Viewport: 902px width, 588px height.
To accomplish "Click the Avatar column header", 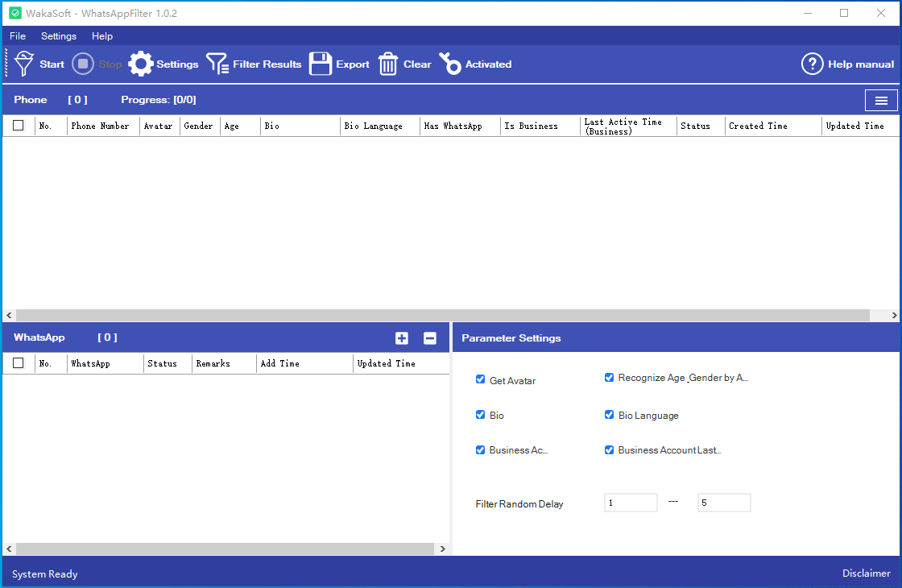I will point(159,126).
